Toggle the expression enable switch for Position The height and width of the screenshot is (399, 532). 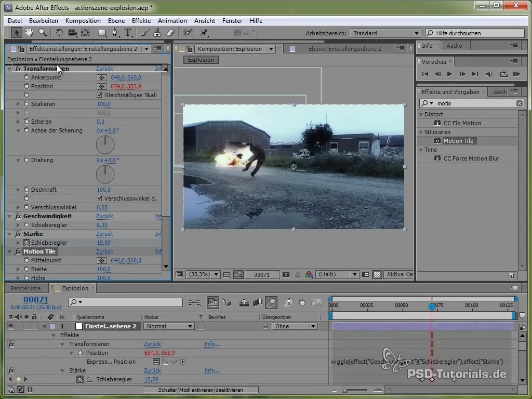[156, 362]
